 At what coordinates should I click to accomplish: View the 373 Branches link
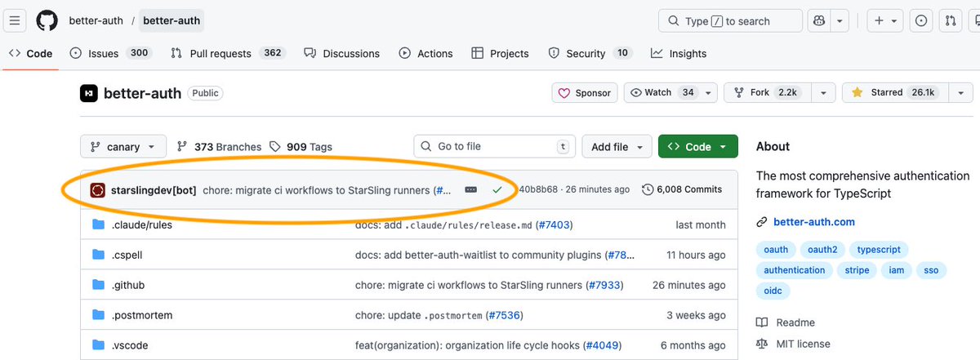[219, 147]
